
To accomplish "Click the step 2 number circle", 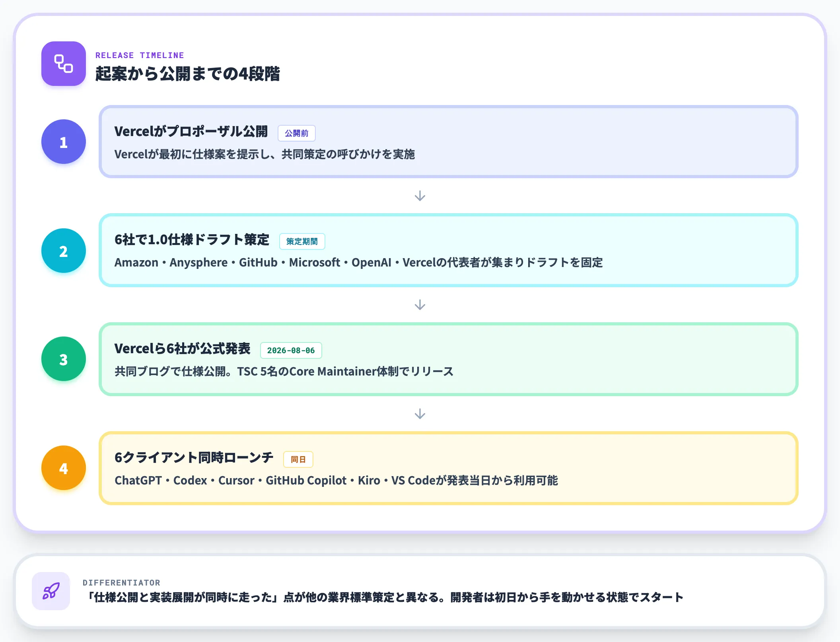I will 64,251.
